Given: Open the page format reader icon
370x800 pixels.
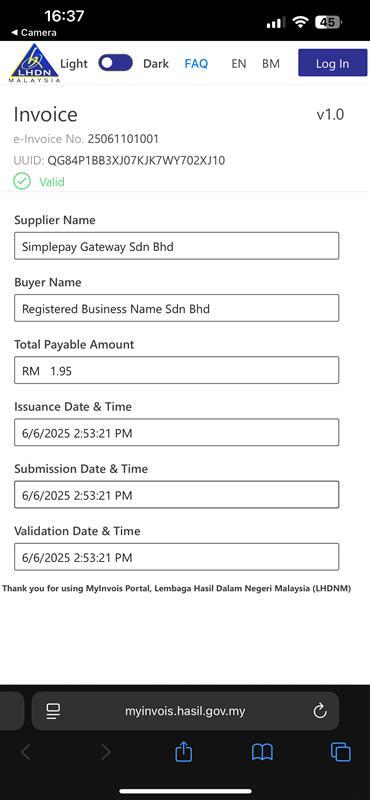Looking at the screenshot, I should (x=53, y=711).
